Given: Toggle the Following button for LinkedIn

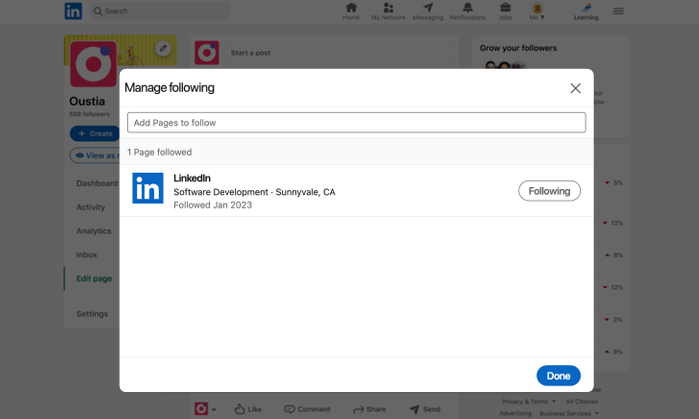Looking at the screenshot, I should 549,191.
